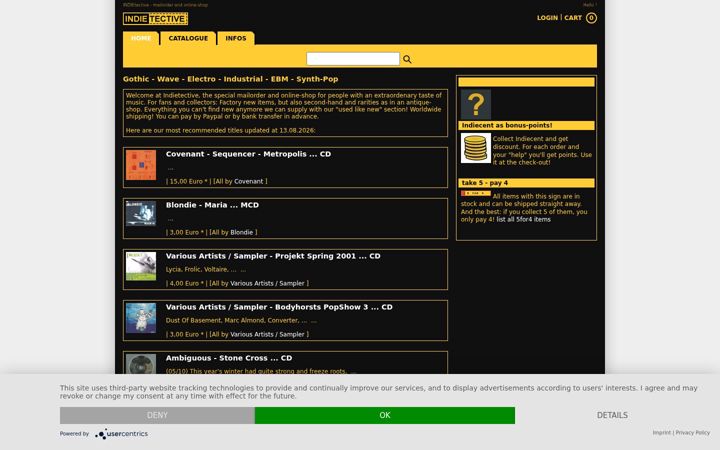Open the Infos tab
The image size is (720, 450).
236,38
